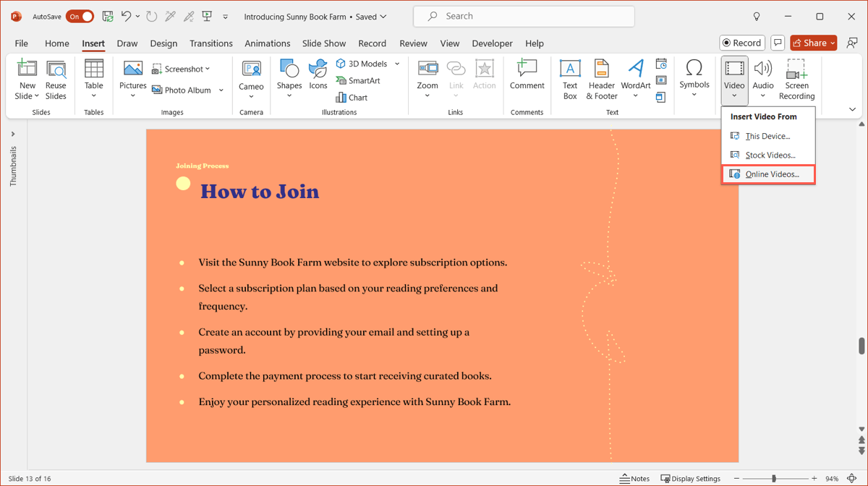Open the Cameo camera tool
The height and width of the screenshot is (486, 868).
pos(251,80)
